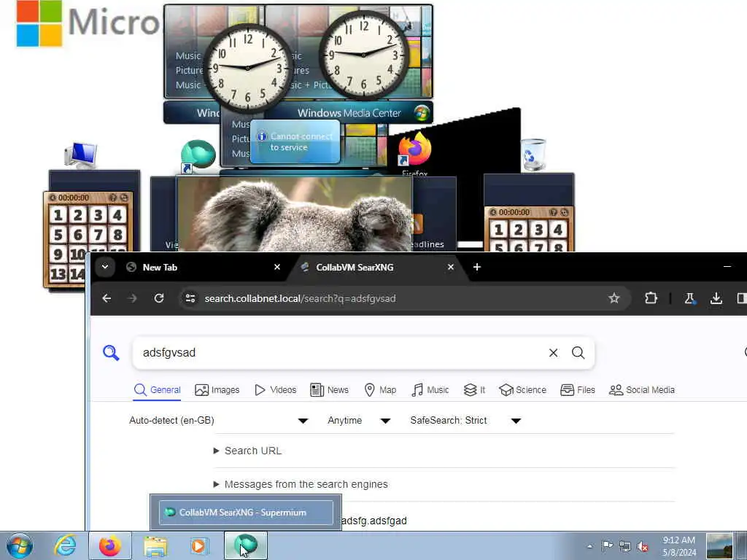Click the Windows Media Center orb logo
Screen dimensions: 747x560
[422, 113]
